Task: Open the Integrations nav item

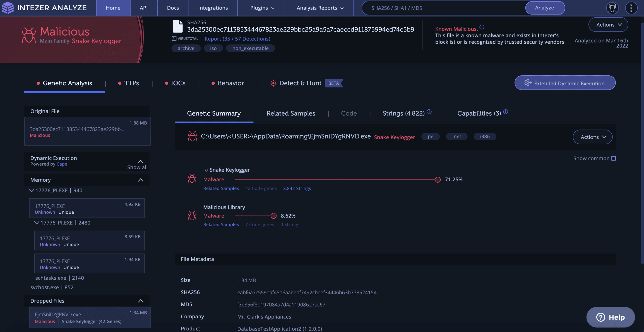Action: coord(213,8)
